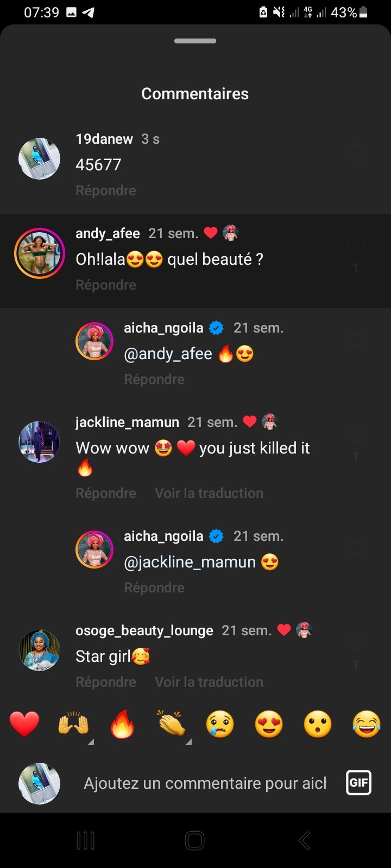Tap the laughing tears quick emoji
Image resolution: width=391 pixels, height=868 pixels.
(367, 724)
